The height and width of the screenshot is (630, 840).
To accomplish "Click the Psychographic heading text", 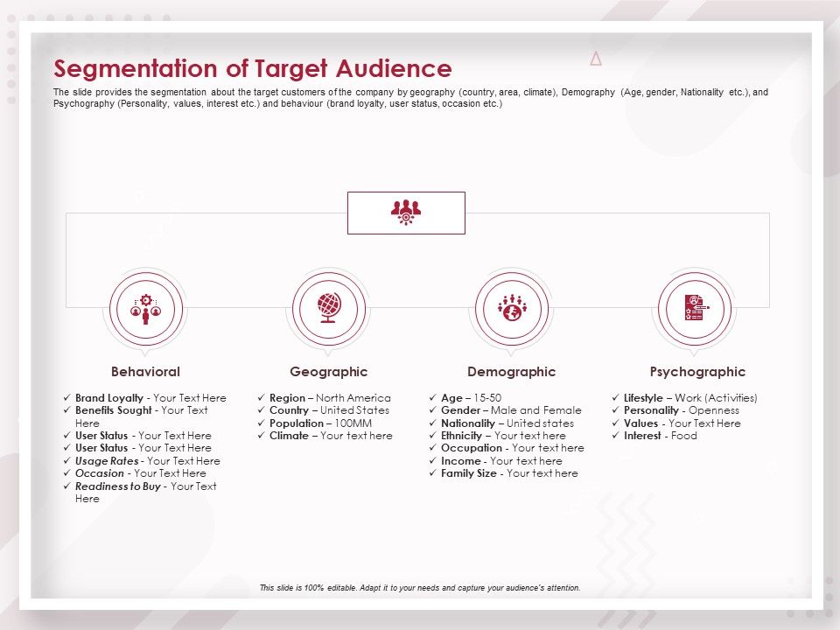I will click(696, 371).
